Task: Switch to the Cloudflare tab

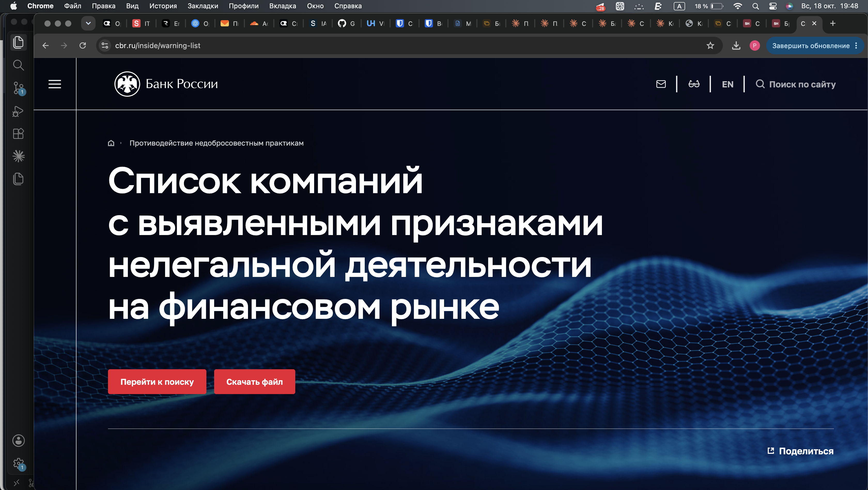Action: [259, 23]
